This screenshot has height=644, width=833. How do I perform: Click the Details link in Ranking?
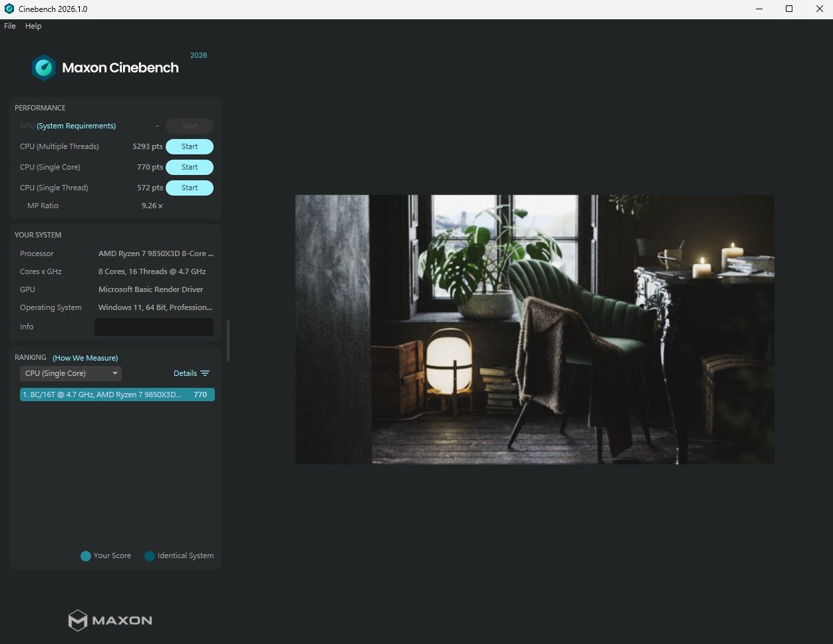click(185, 373)
